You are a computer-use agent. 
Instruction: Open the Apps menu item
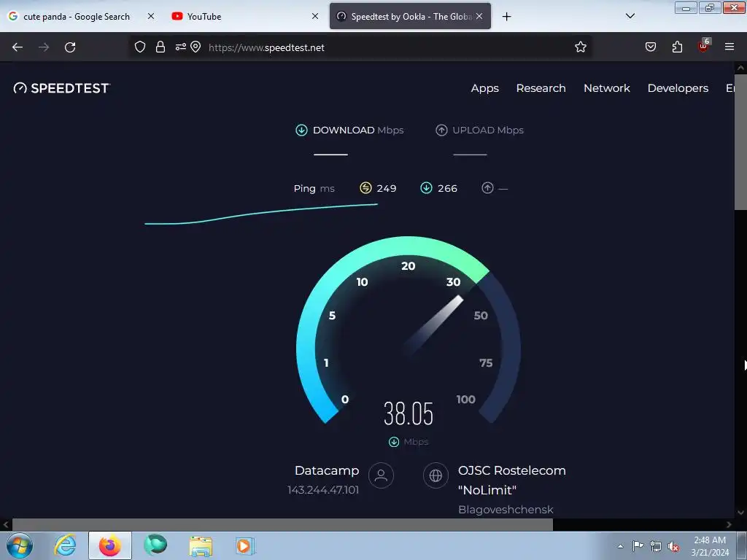tap(484, 88)
